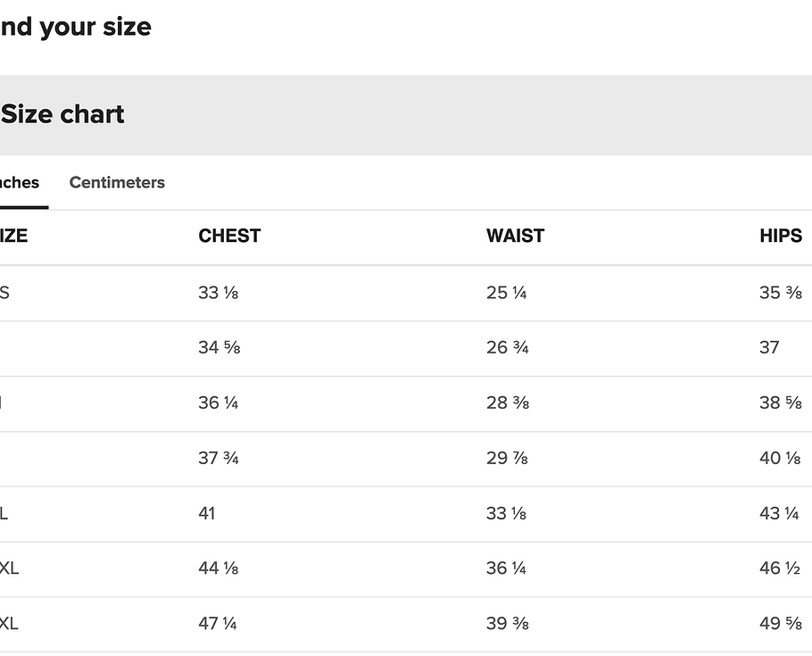Screen dimensions: 812x656
Task: Click the waist value 29 ⅞
Action: [x=507, y=458]
